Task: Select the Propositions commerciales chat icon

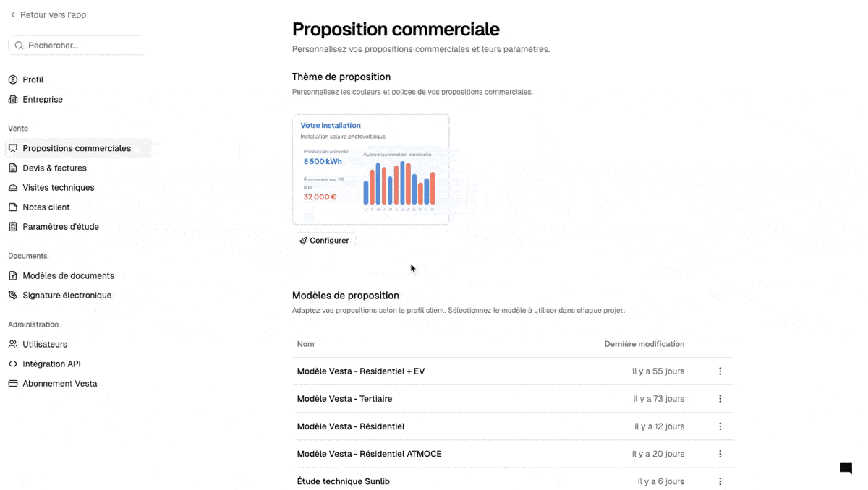Action: point(12,148)
